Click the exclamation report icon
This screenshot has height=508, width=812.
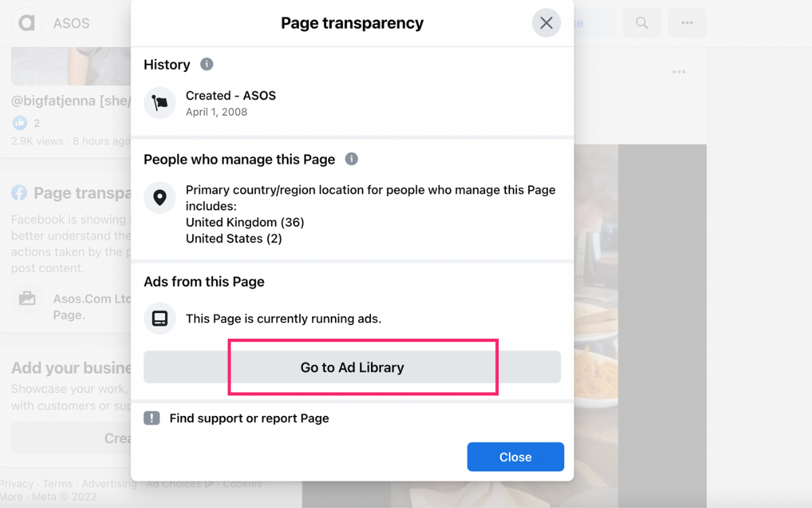click(x=152, y=418)
